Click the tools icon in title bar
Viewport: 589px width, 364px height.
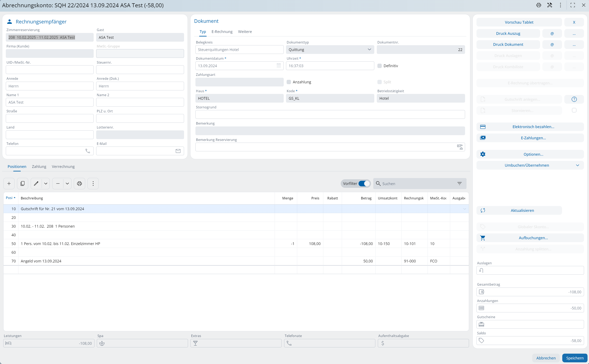tap(550, 5)
